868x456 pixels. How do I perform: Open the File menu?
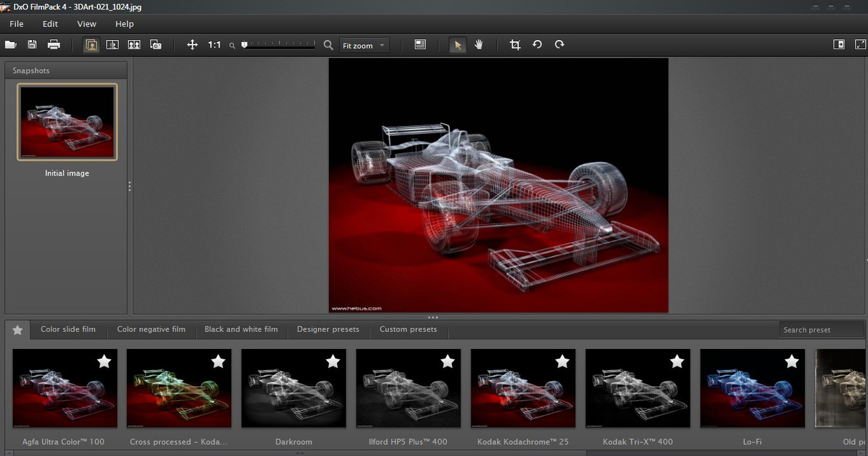point(16,24)
